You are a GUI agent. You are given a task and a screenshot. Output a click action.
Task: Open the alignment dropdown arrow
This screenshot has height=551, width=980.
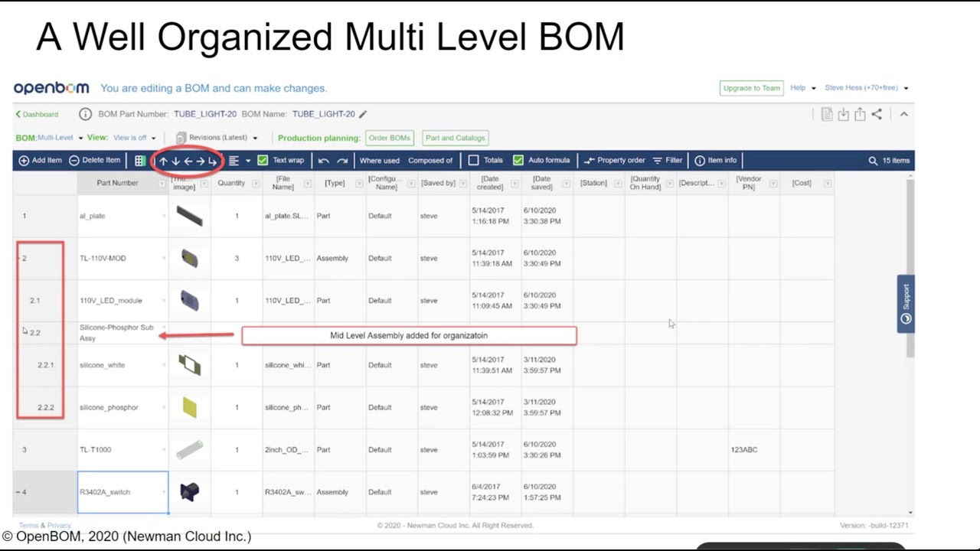click(x=248, y=161)
